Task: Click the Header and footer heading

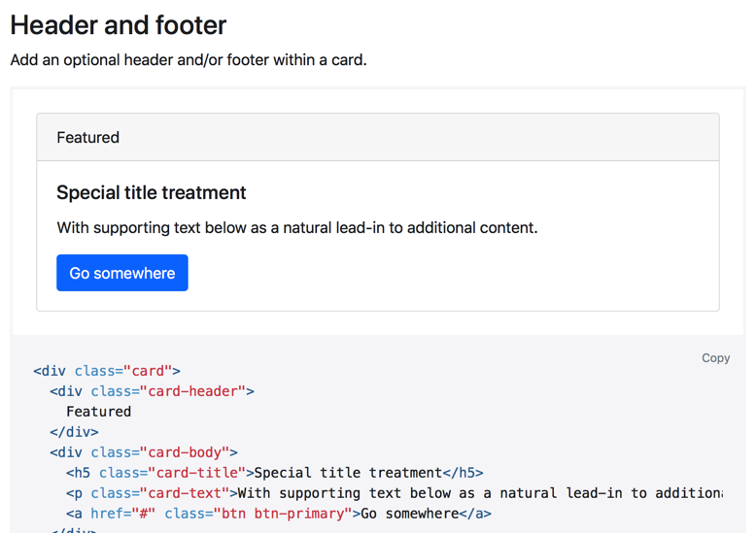Action: pos(118,24)
